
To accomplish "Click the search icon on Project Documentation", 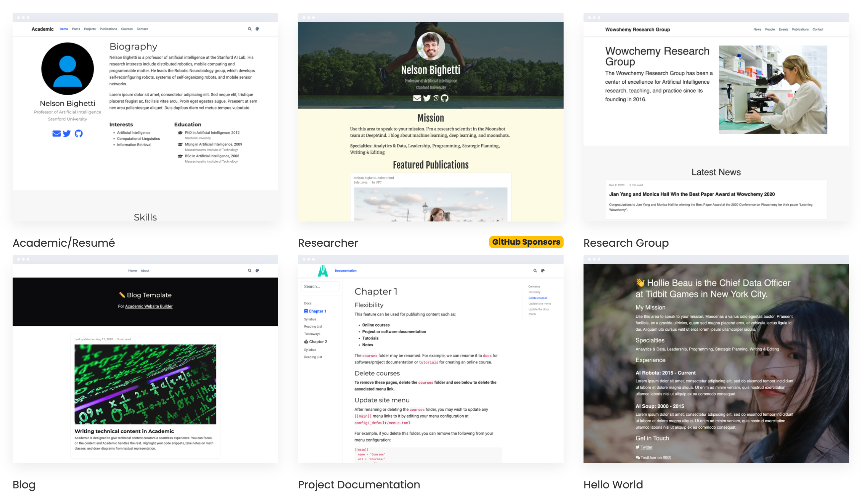I will coord(535,271).
